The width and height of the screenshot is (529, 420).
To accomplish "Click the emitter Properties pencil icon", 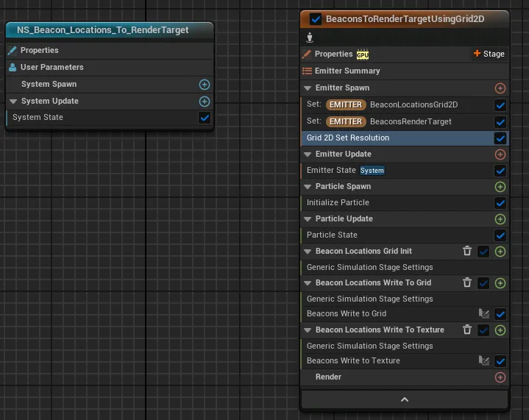I will [x=307, y=54].
